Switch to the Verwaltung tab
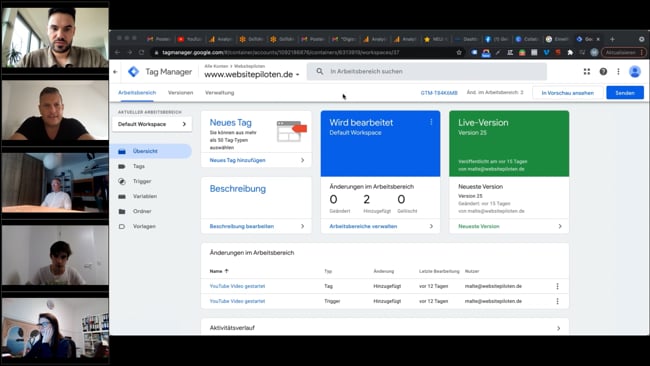The width and height of the screenshot is (650, 366). [219, 92]
